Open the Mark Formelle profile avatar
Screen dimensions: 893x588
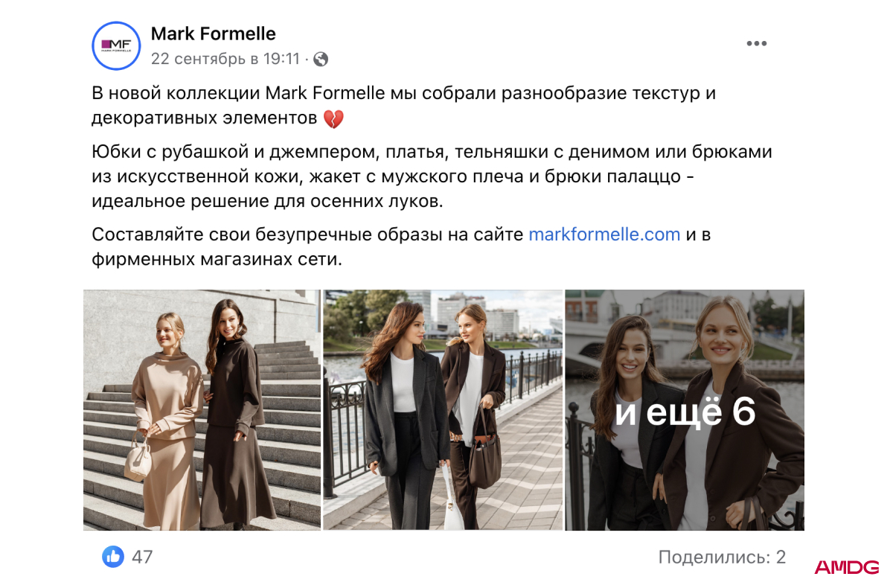(x=116, y=46)
